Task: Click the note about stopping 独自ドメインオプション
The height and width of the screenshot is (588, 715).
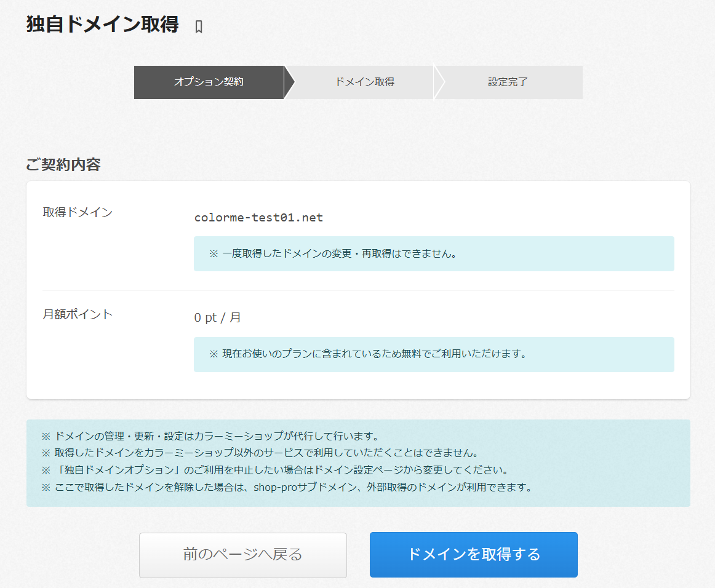Action: coord(274,471)
